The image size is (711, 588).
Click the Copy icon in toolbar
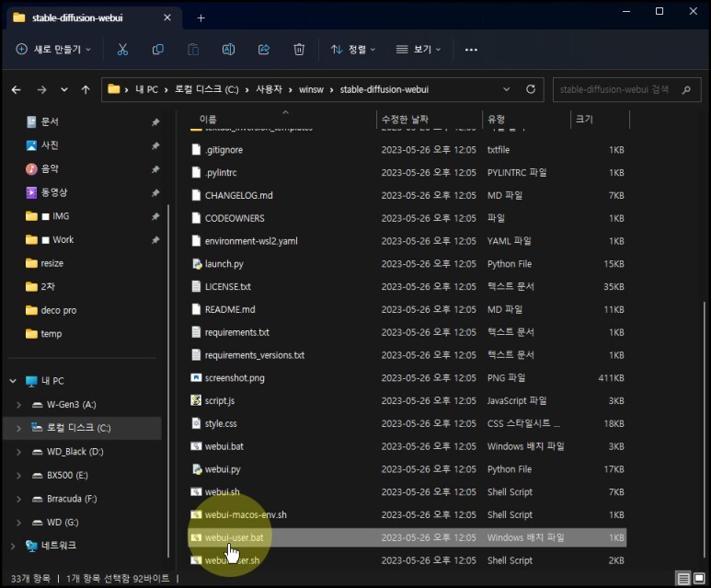tap(158, 50)
